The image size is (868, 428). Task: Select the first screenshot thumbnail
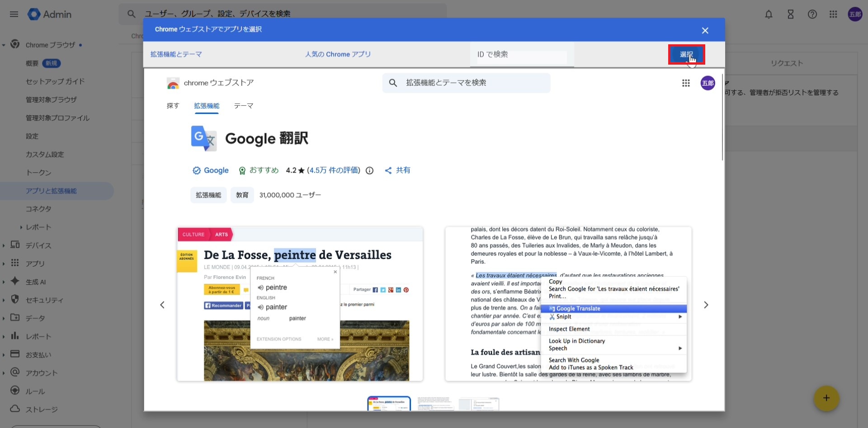click(x=389, y=403)
